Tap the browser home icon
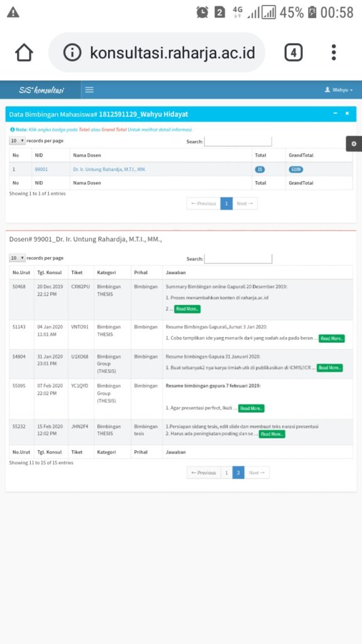362x644 pixels. [x=24, y=53]
